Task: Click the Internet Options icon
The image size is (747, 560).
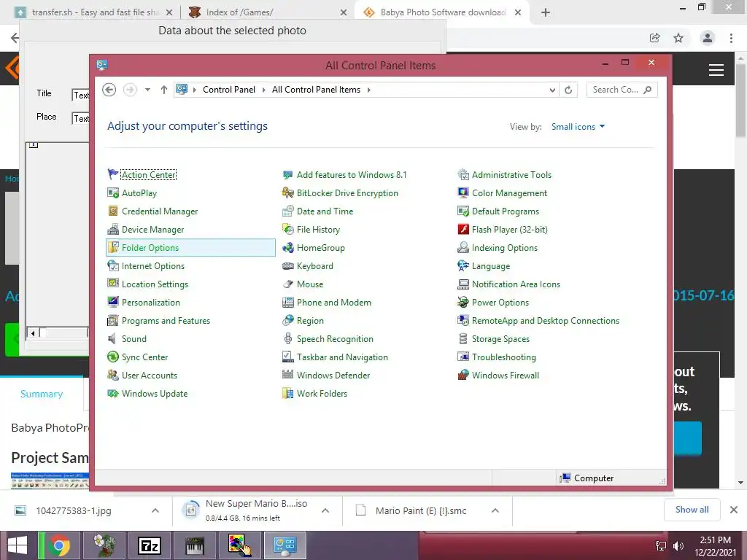Action: click(113, 265)
